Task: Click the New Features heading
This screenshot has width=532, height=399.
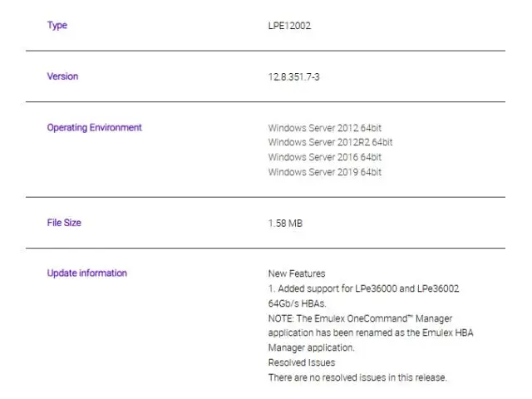Action: 297,273
